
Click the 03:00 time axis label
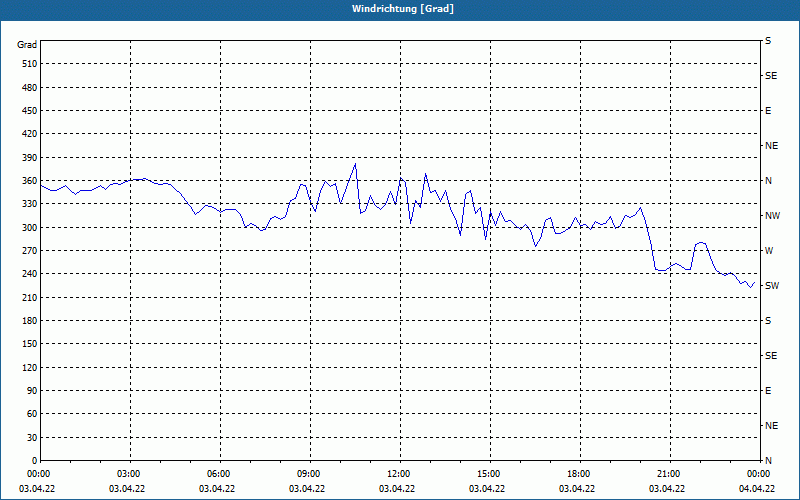click(x=131, y=474)
